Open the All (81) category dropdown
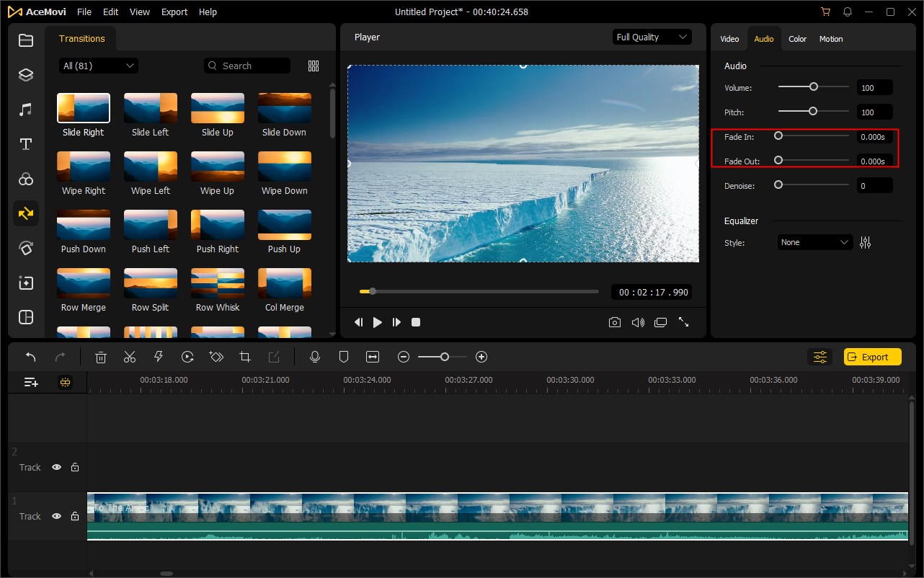Screen dimensions: 924x578 99,66
